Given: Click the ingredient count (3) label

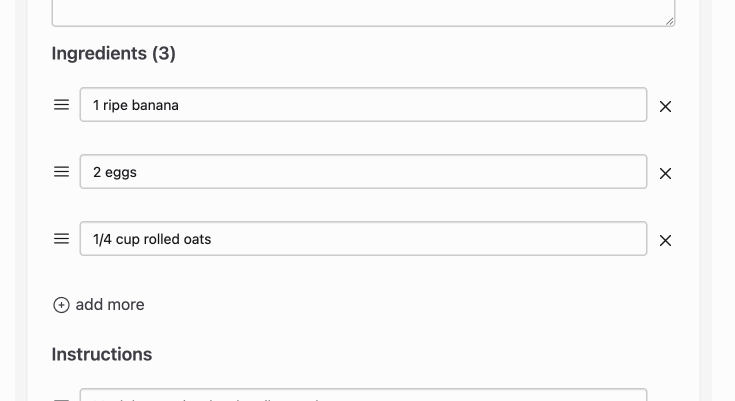Looking at the screenshot, I should click(x=164, y=53).
